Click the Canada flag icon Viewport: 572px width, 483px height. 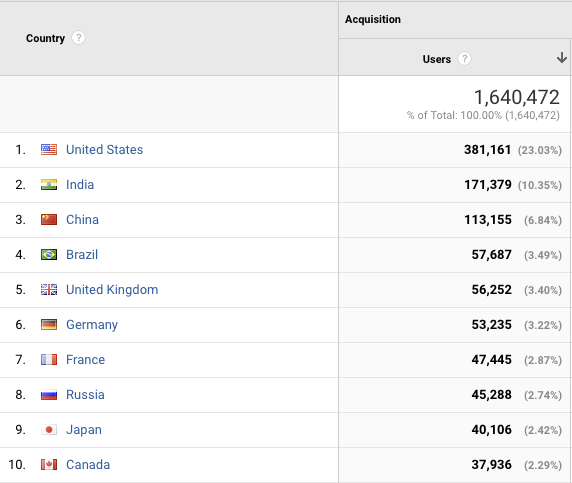49,465
